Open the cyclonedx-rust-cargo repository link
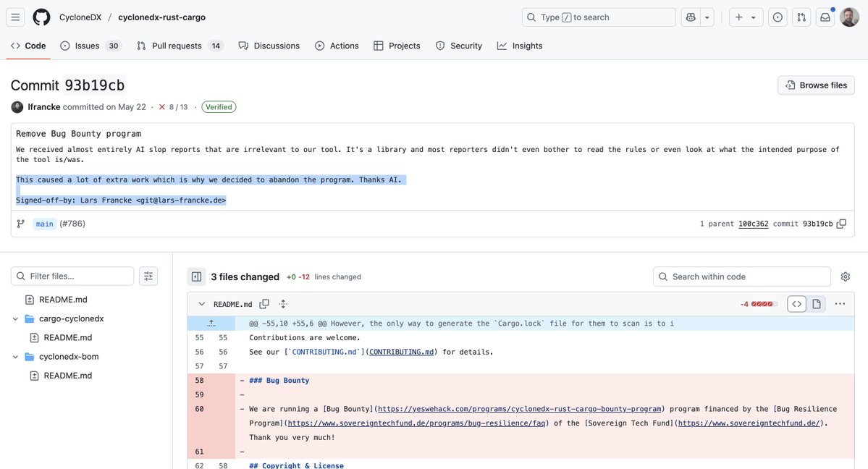 (161, 17)
